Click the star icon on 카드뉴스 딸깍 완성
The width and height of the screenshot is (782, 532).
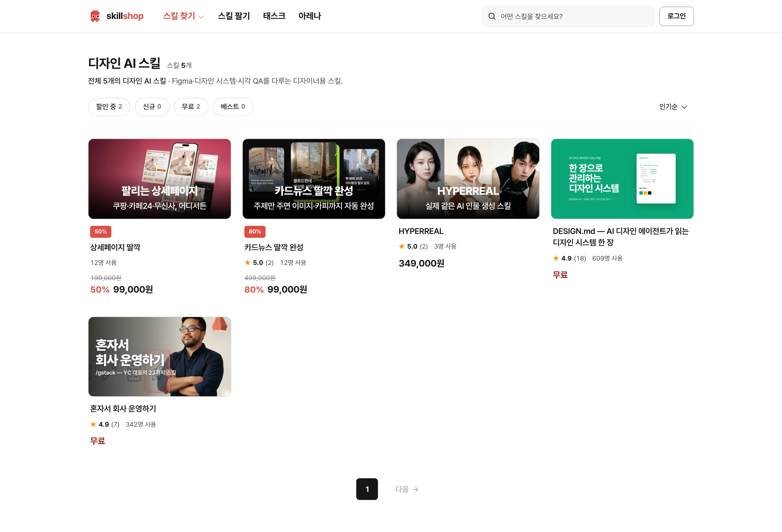tap(247, 262)
